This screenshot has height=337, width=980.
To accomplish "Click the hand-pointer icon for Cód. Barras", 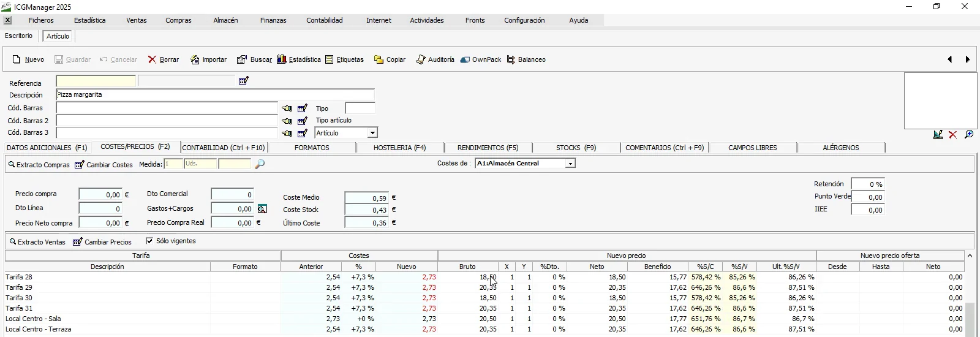I will coord(287,108).
